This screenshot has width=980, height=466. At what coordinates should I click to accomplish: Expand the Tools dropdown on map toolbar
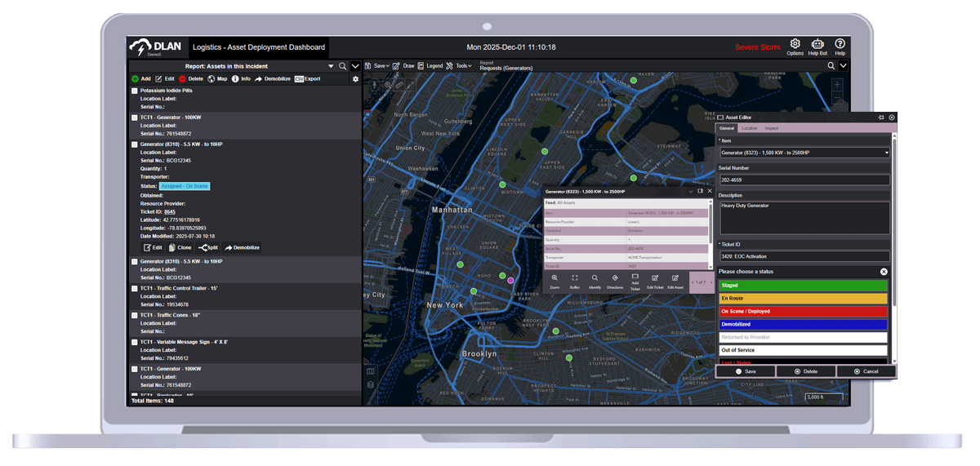point(462,66)
